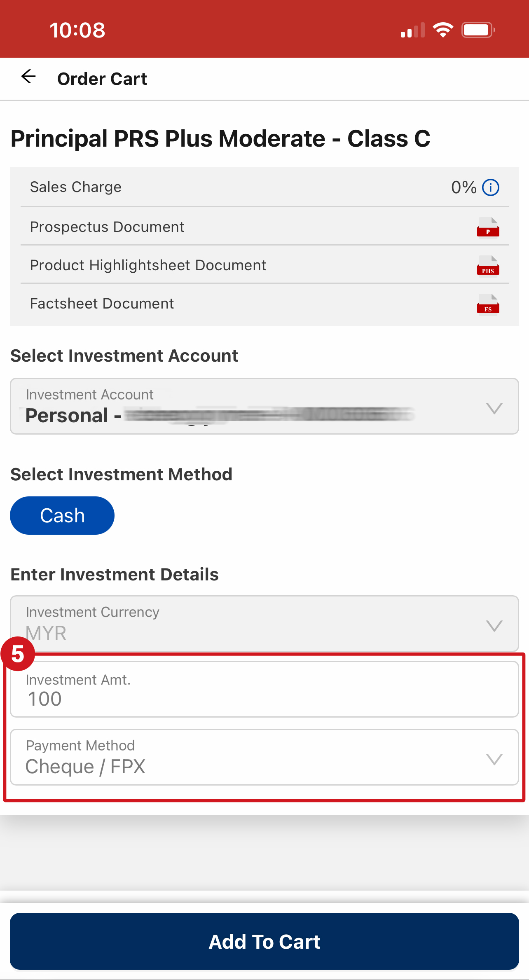Open the Factsheet FS document icon

click(488, 305)
